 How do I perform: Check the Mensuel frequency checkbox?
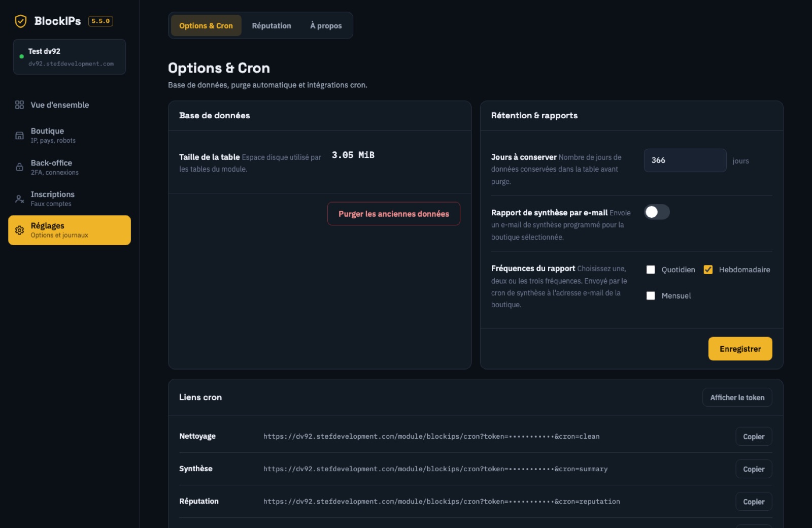651,295
